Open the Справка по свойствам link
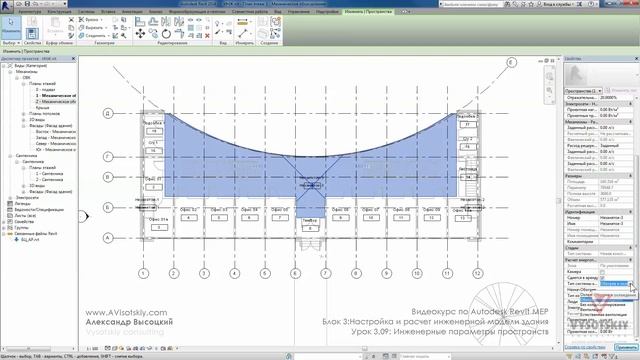 (x=585, y=347)
